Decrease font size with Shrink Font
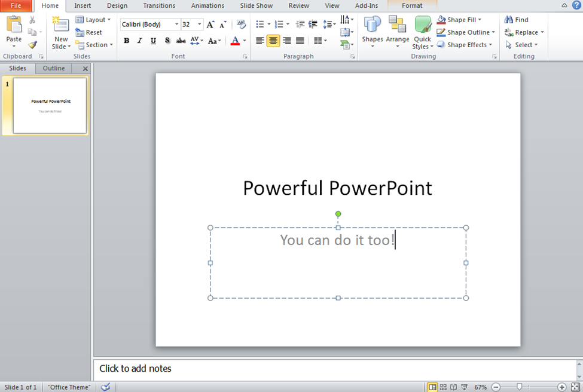This screenshot has height=392, width=583. coord(223,24)
